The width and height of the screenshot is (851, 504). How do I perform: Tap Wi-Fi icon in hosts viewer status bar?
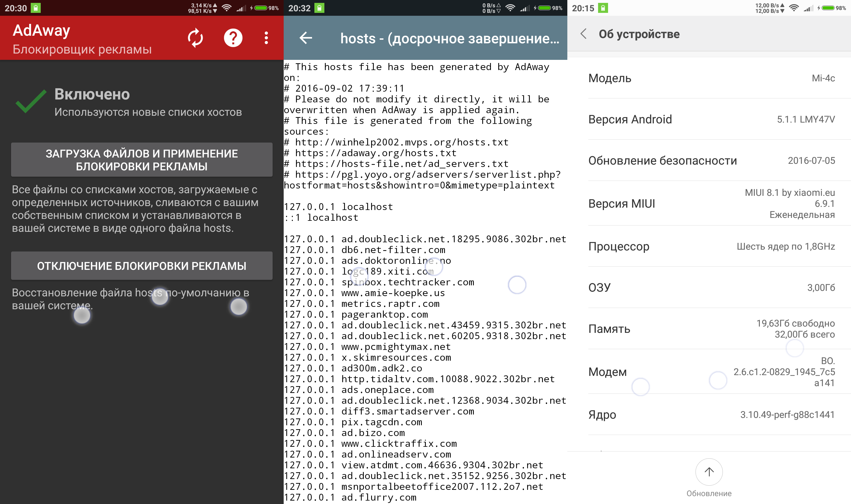pyautogui.click(x=510, y=8)
